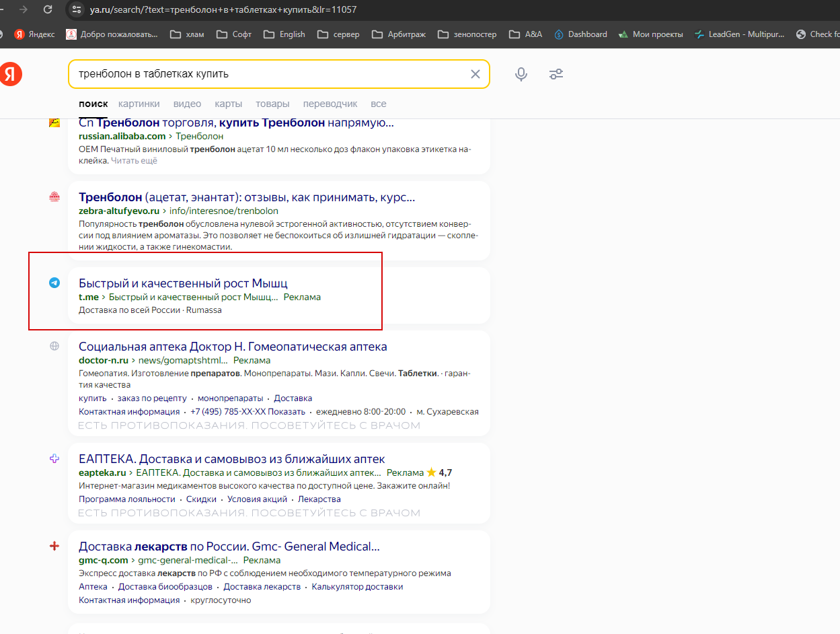Reload the page with the refresh icon
Viewport: 840px width, 634px height.
[48, 9]
